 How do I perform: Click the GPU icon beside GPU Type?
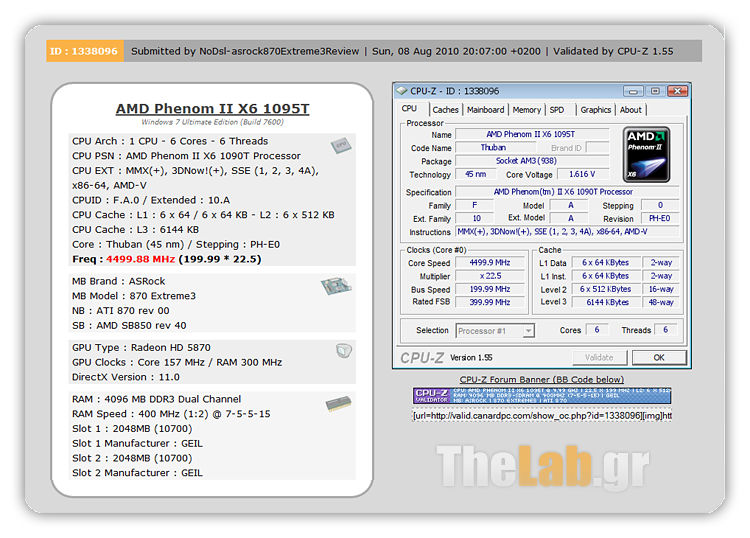pos(343,351)
